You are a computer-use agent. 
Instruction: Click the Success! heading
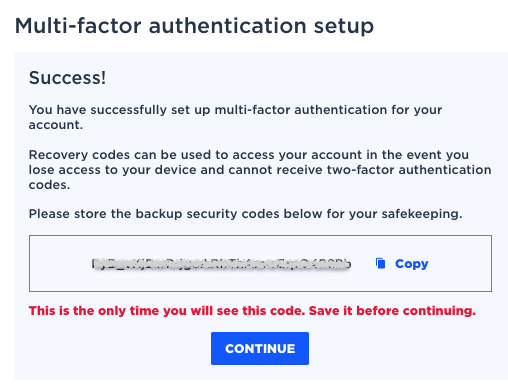[67, 78]
